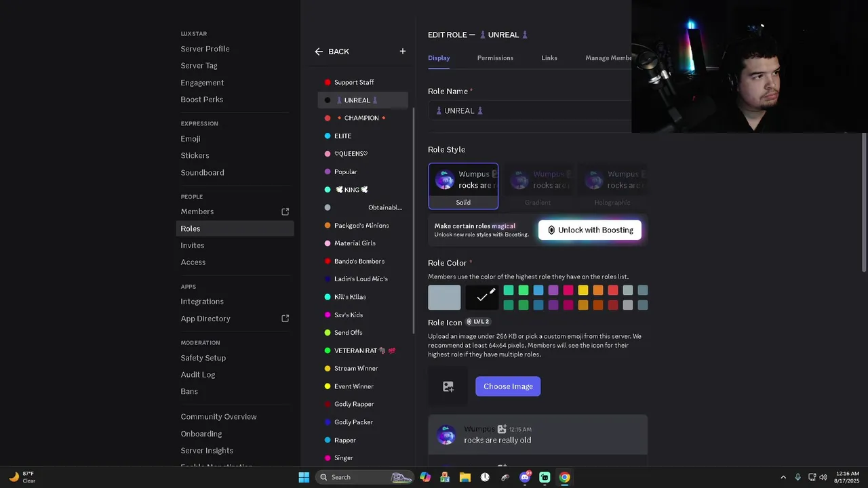Viewport: 868px width, 488px height.
Task: Switch to the Permissions tab
Action: (x=495, y=58)
